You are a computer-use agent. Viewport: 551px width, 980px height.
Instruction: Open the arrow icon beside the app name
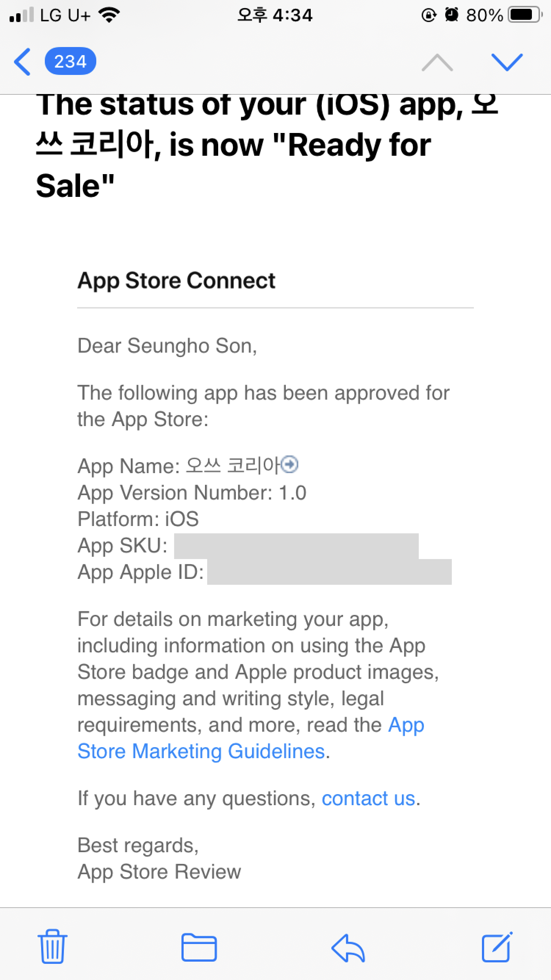(x=290, y=465)
